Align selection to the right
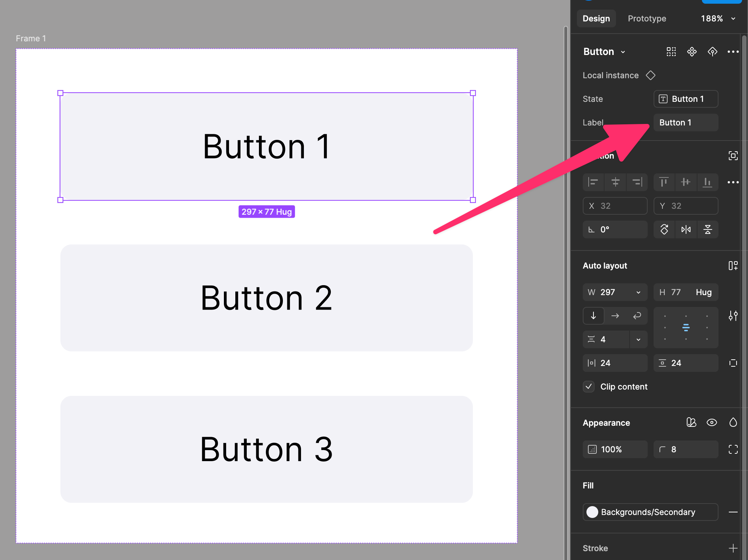The width and height of the screenshot is (748, 560). 637,182
